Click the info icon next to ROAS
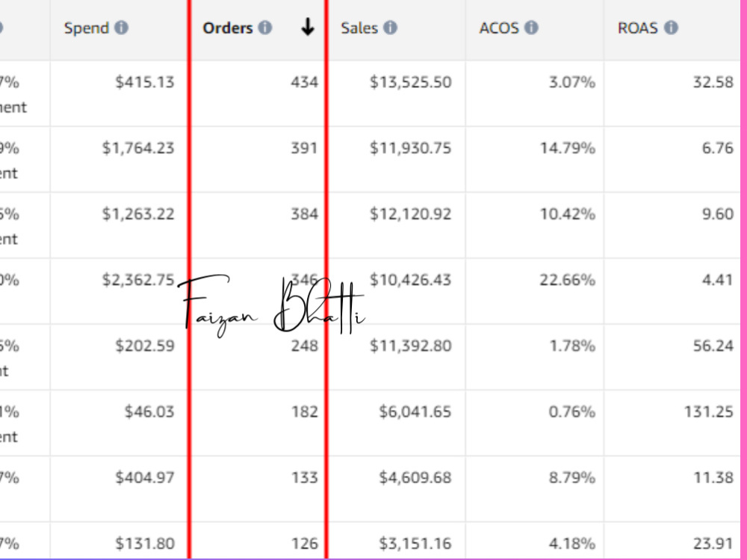This screenshot has width=747, height=560. (671, 28)
